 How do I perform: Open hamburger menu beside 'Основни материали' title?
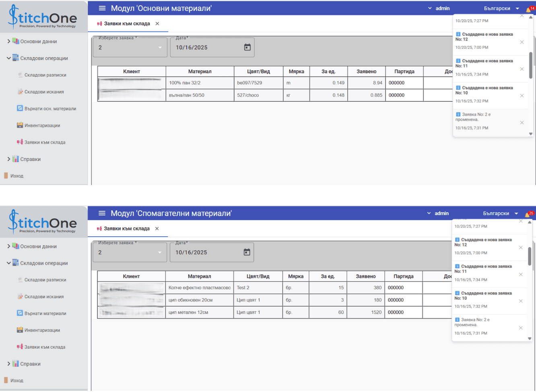[102, 8]
